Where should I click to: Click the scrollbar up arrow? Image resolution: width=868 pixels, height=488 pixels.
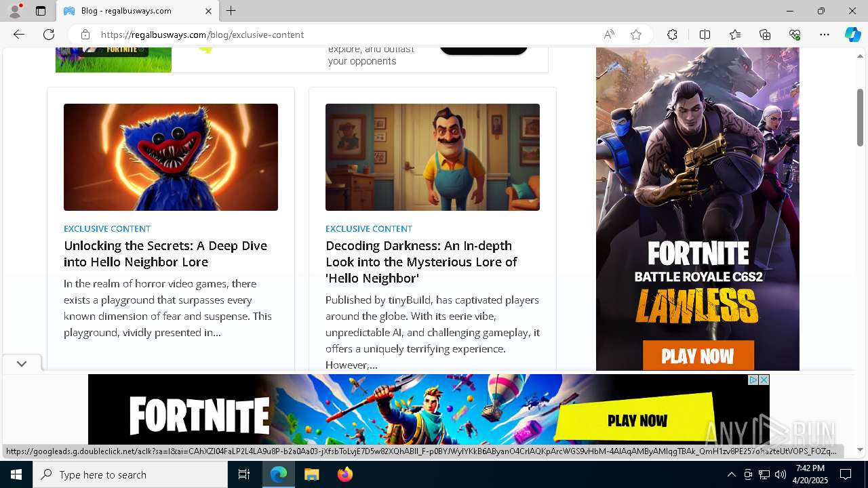(861, 56)
